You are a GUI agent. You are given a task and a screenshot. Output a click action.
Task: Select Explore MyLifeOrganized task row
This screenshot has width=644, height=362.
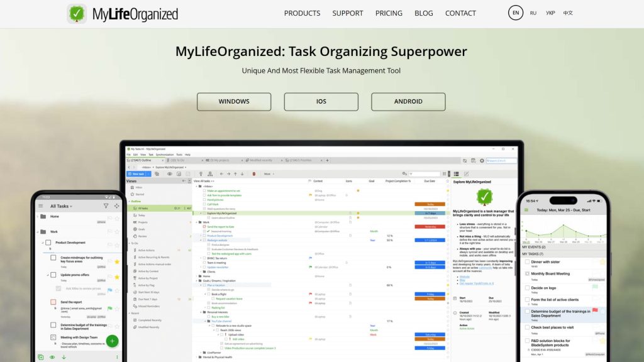320,214
